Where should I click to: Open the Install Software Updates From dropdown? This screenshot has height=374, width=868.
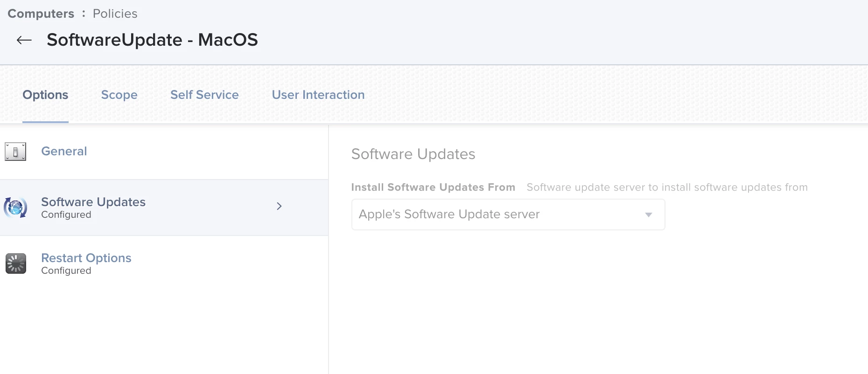pos(508,215)
